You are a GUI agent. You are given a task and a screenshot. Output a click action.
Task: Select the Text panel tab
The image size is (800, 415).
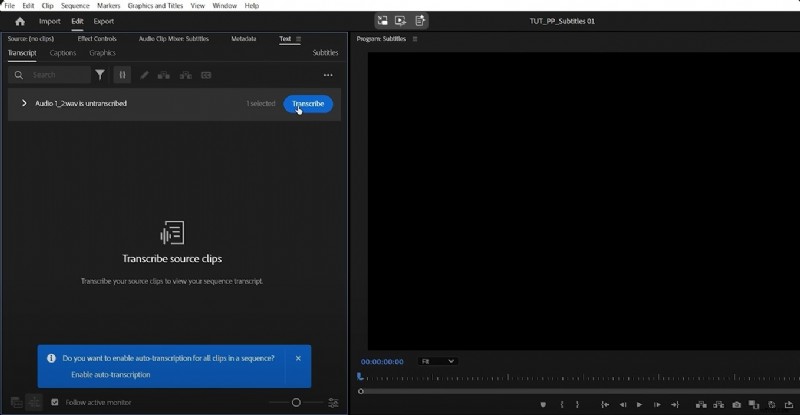285,39
